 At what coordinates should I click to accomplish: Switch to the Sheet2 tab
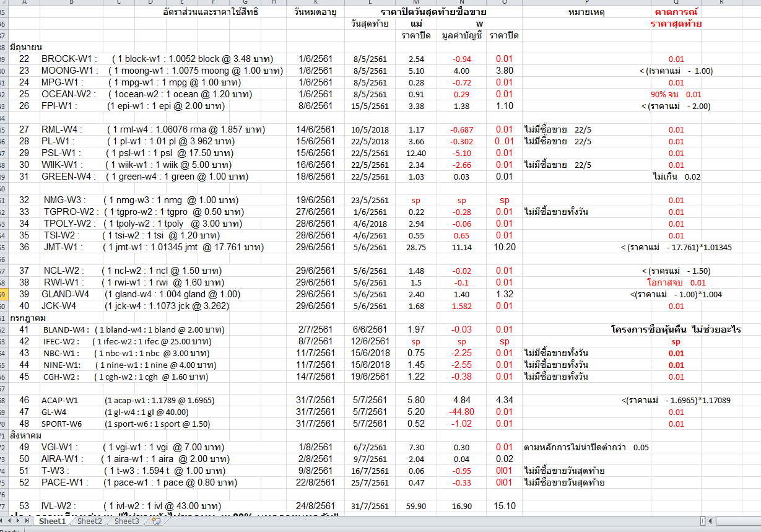pos(90,521)
